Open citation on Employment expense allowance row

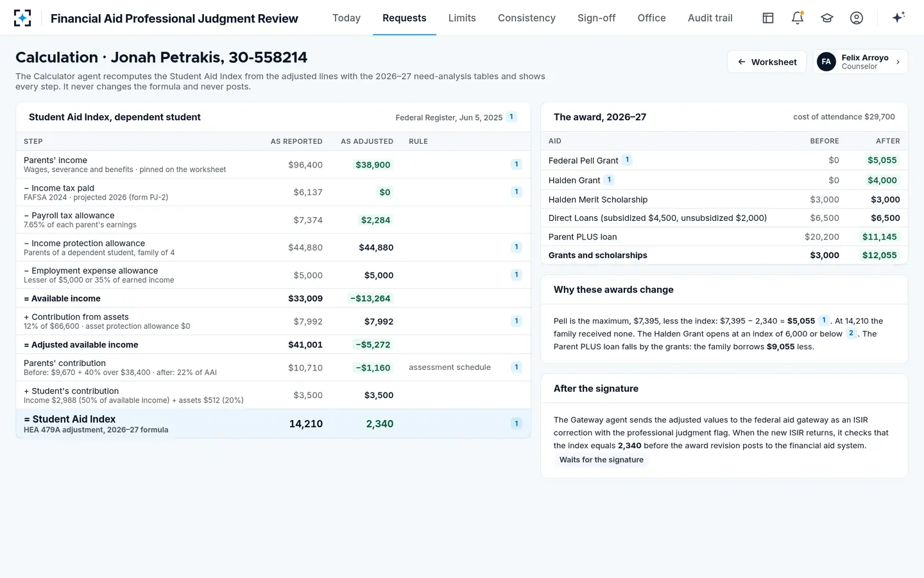516,275
